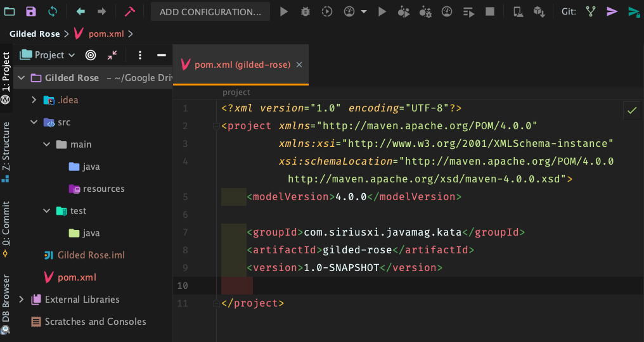Click the groupId value text
644x342 pixels.
pyautogui.click(x=383, y=232)
